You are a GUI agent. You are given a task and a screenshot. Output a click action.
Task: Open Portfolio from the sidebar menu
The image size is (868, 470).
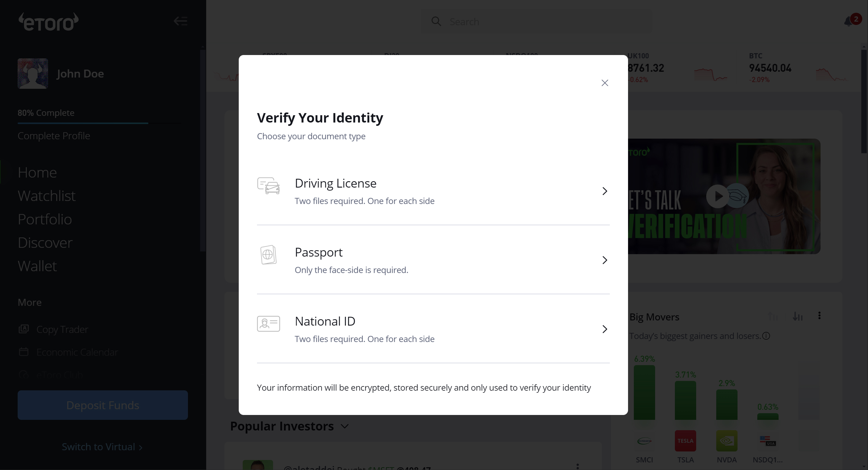tap(45, 219)
